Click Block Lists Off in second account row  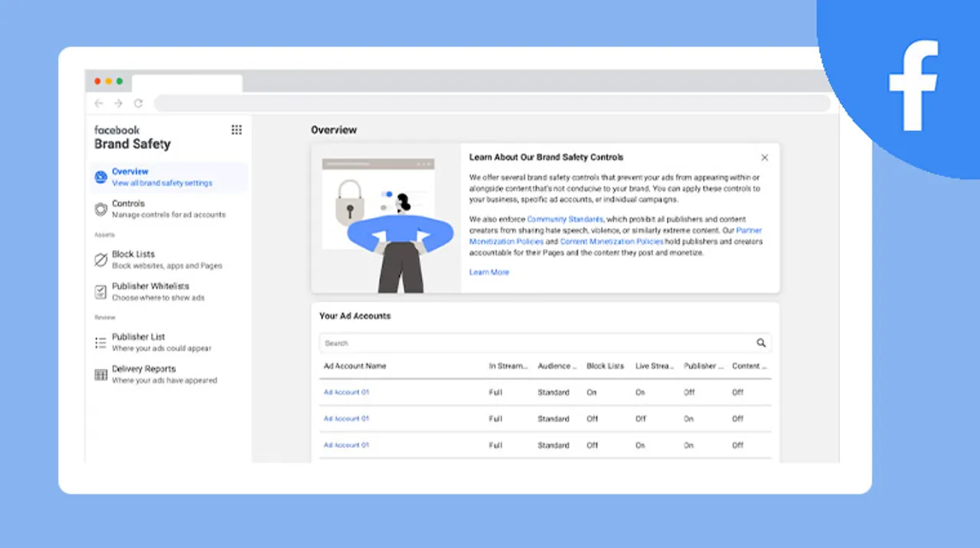593,419
